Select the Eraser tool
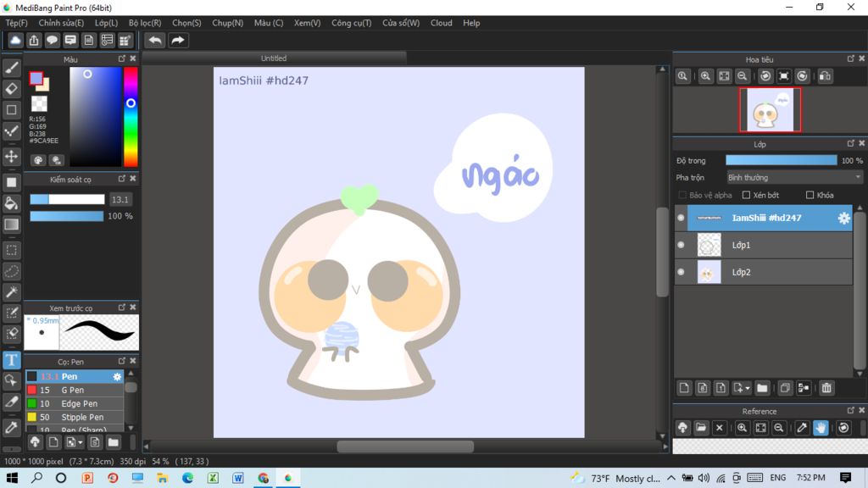 click(x=11, y=88)
